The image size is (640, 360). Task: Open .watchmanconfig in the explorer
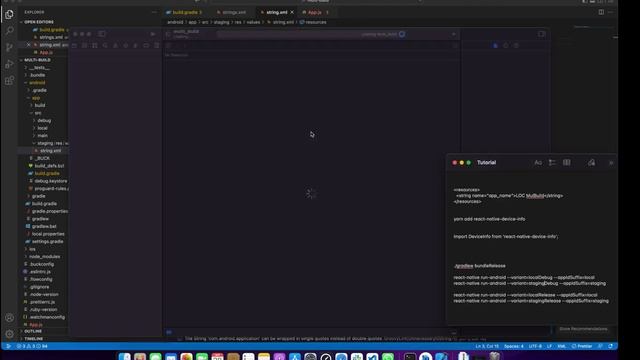[x=47, y=317]
